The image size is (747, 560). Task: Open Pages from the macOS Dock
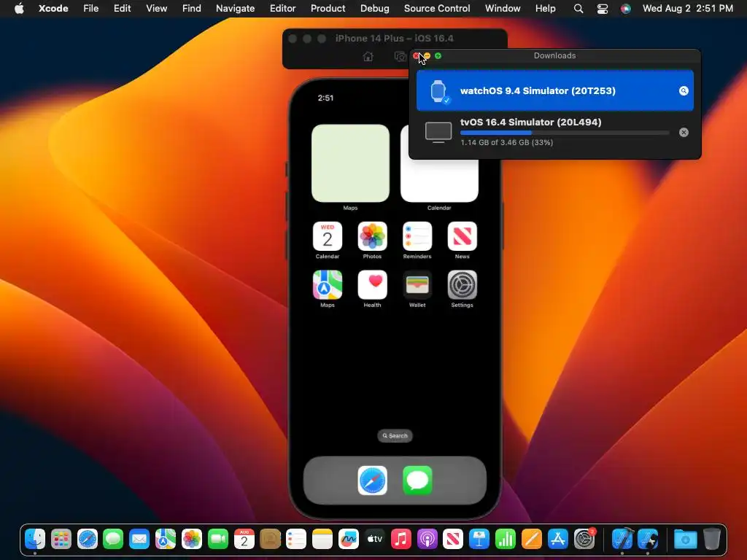(x=531, y=539)
